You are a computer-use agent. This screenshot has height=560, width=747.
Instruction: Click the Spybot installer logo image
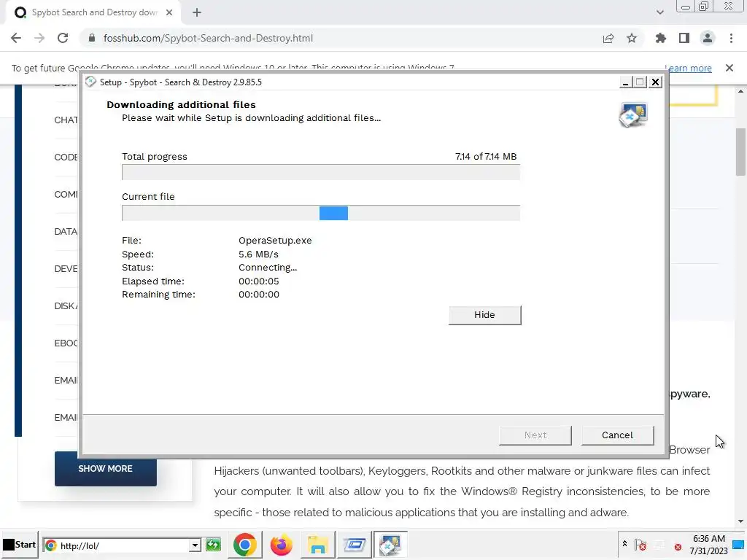(633, 114)
